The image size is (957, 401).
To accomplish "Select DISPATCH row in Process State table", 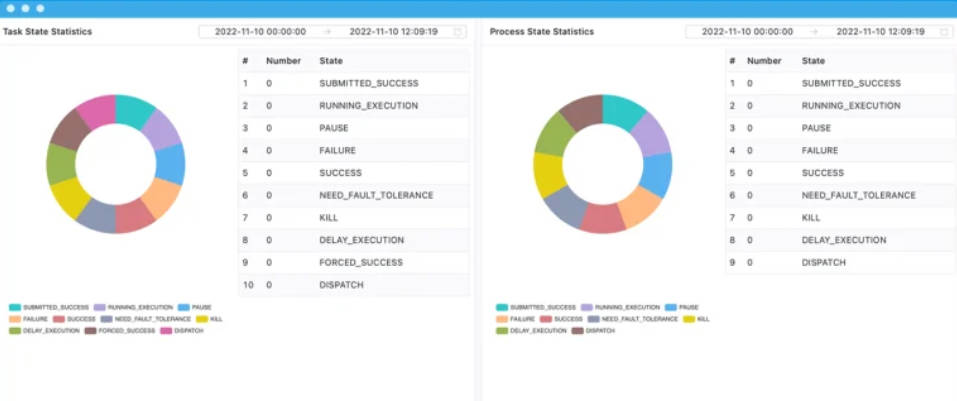I will [841, 262].
